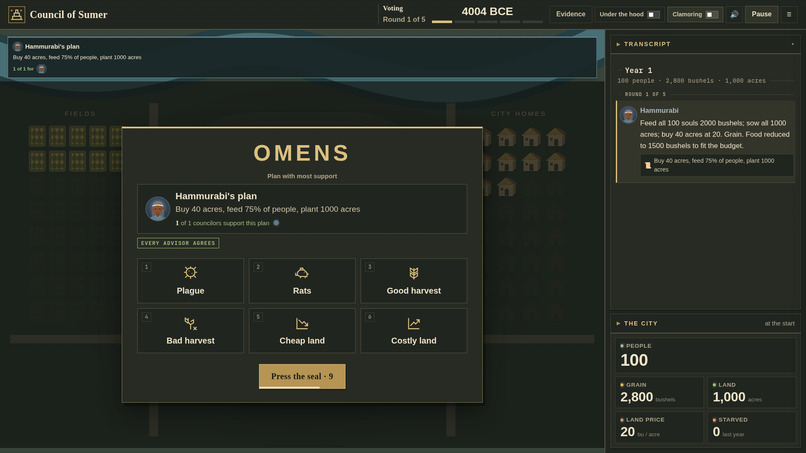
Task: Click the supporter dot after councilors support text
Action: (x=276, y=223)
